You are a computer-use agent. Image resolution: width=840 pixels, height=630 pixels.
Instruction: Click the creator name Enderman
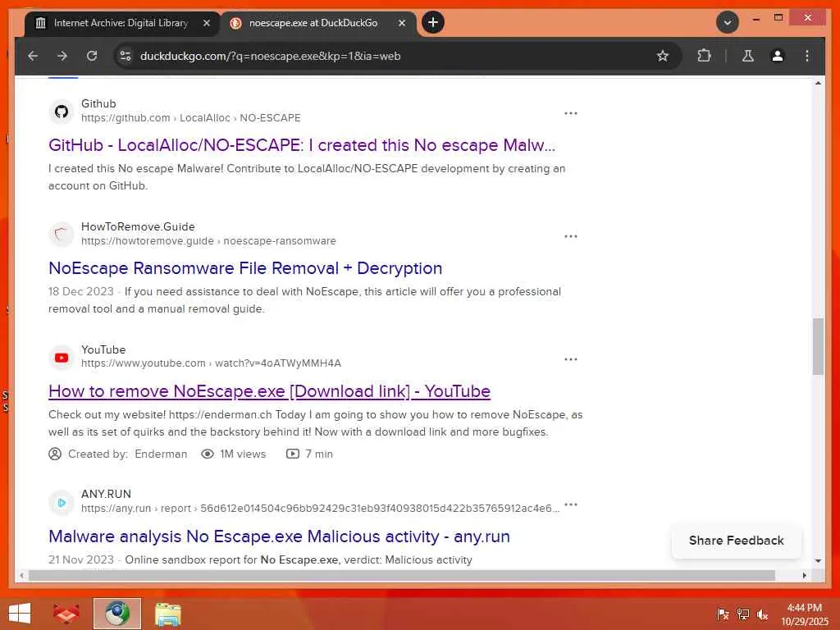[x=161, y=454]
